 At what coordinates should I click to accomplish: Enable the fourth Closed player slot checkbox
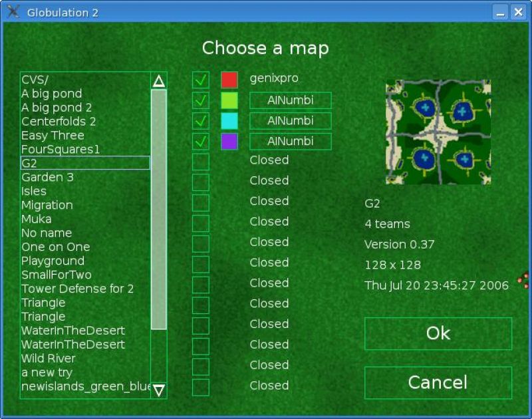tap(201, 223)
